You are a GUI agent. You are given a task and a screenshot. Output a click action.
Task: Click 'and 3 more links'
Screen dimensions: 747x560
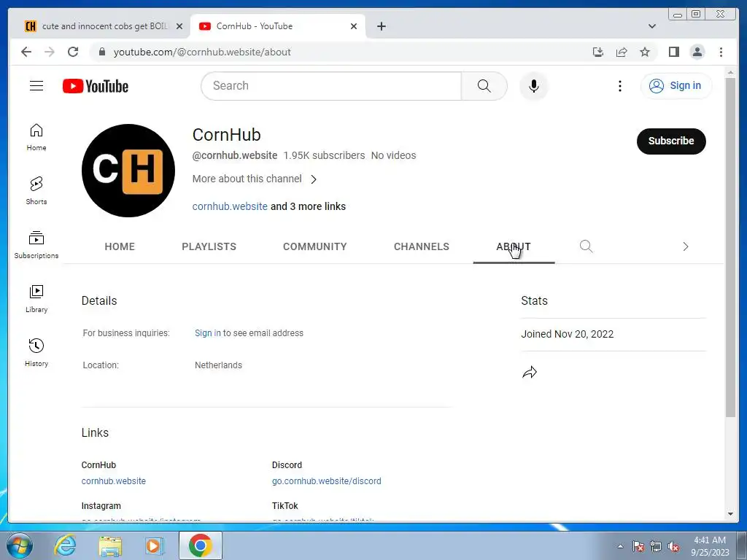[x=309, y=206]
